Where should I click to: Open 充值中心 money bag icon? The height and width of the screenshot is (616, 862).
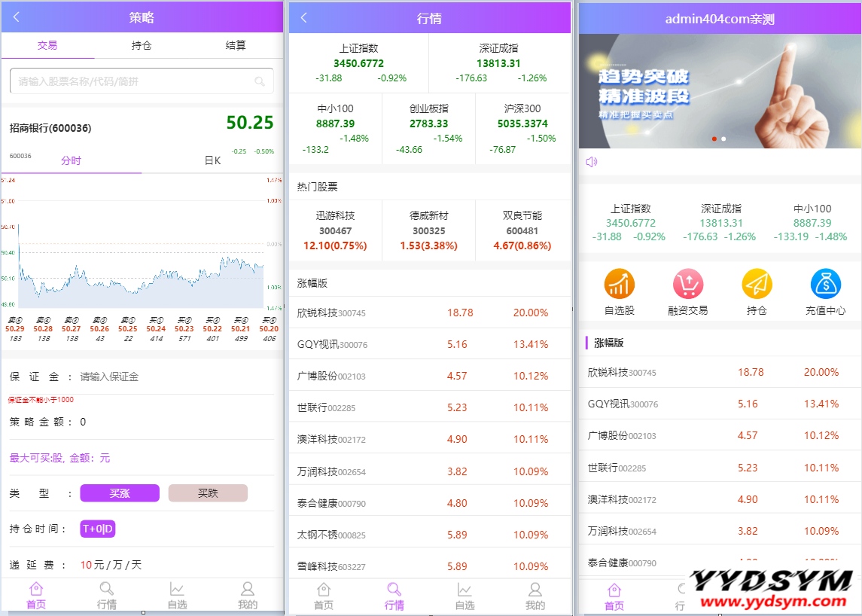tap(825, 285)
